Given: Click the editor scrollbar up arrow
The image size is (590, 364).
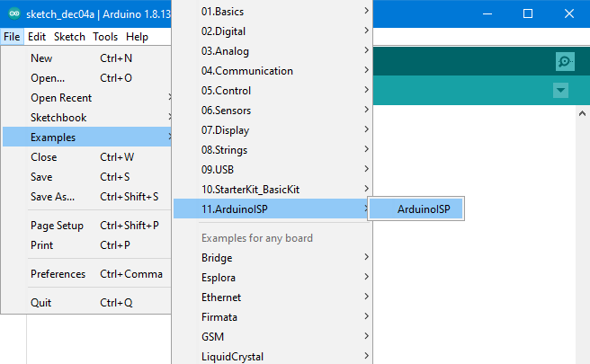Looking at the screenshot, I should [x=582, y=113].
